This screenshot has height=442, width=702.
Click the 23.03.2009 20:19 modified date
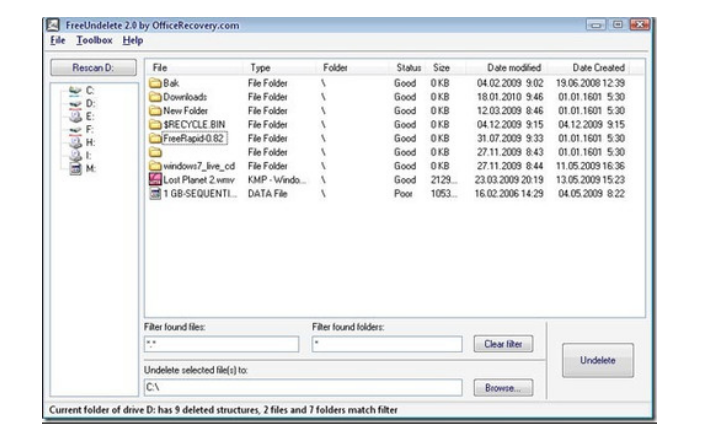(509, 180)
